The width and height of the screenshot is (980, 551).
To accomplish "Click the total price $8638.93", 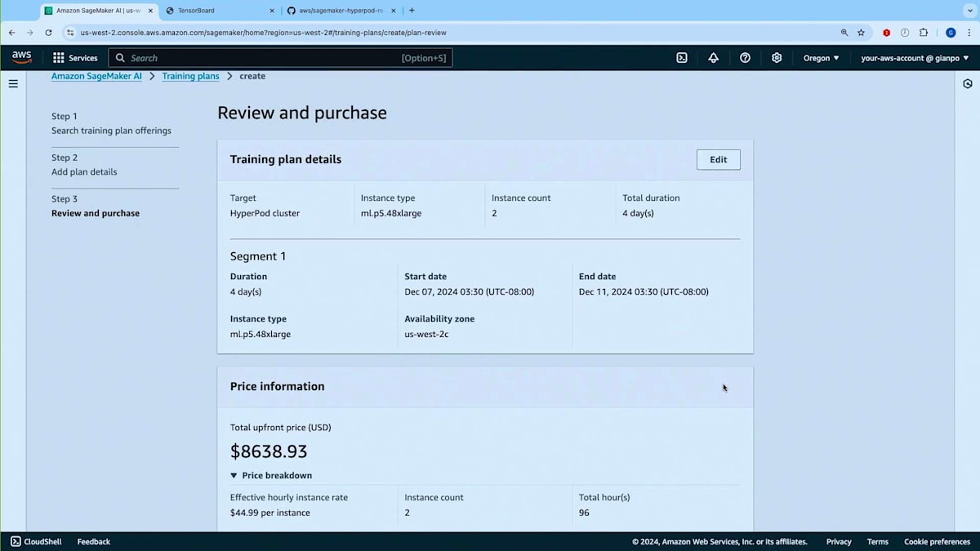I will click(269, 451).
